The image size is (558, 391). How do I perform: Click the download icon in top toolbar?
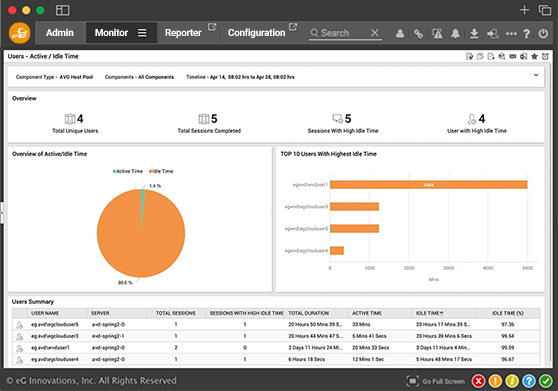point(474,33)
